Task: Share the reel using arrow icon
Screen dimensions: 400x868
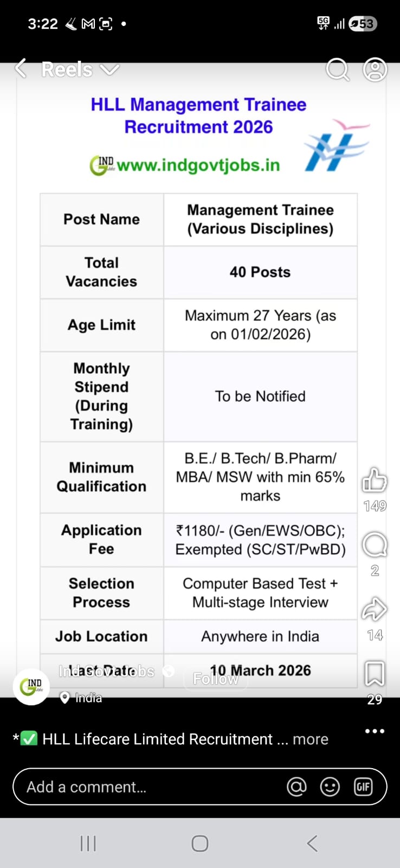Action: [x=374, y=610]
